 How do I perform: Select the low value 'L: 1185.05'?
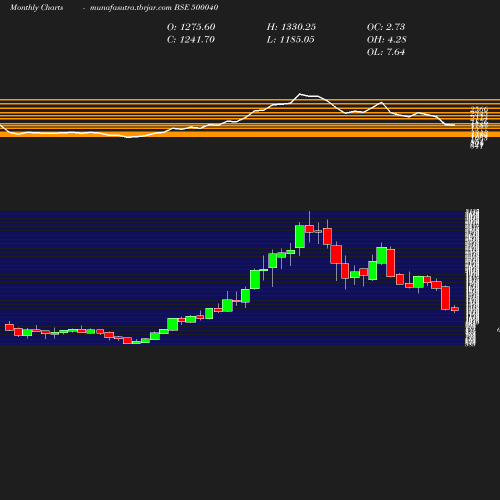coord(290,40)
